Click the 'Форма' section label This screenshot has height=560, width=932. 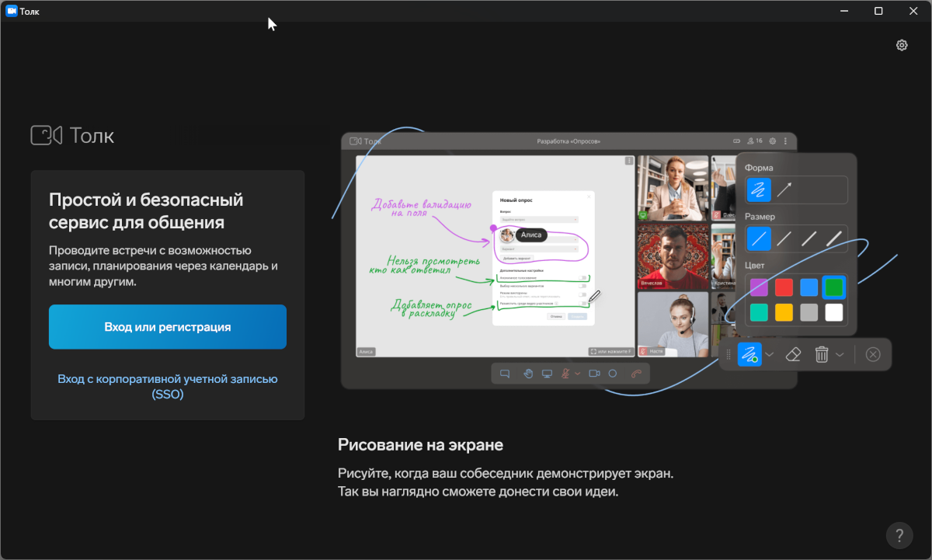point(759,168)
